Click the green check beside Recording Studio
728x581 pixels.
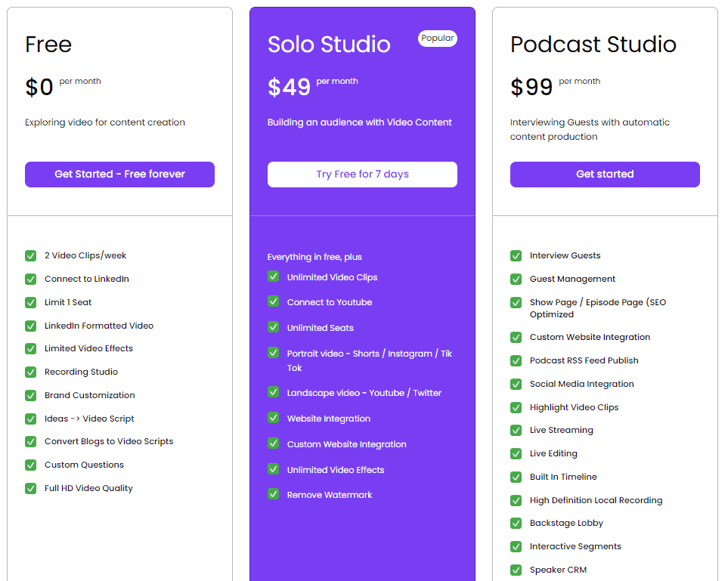tap(31, 372)
